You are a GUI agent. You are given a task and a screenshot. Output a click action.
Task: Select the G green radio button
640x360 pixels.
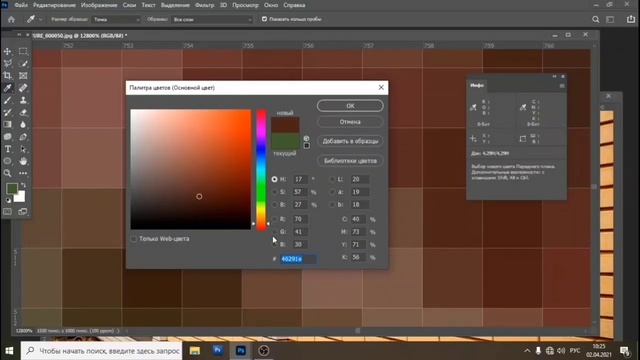click(274, 232)
